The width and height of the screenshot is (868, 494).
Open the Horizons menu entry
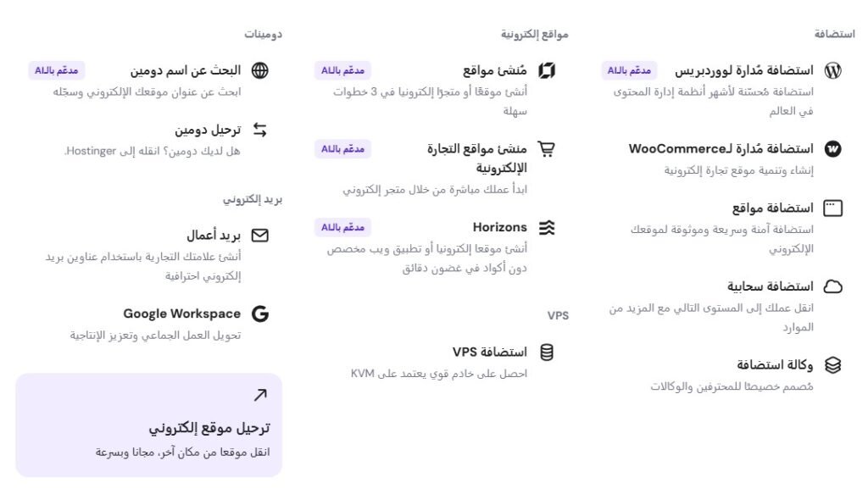pyautogui.click(x=500, y=227)
